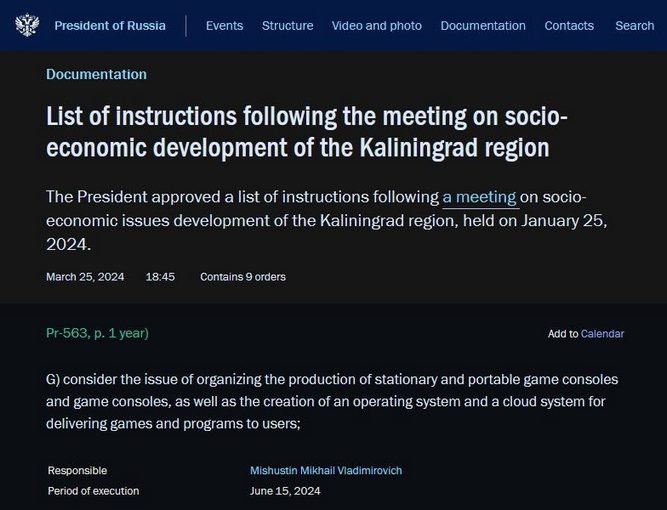Image resolution: width=667 pixels, height=510 pixels.
Task: Open the Pr-563 instruction reference link
Action: click(97, 333)
